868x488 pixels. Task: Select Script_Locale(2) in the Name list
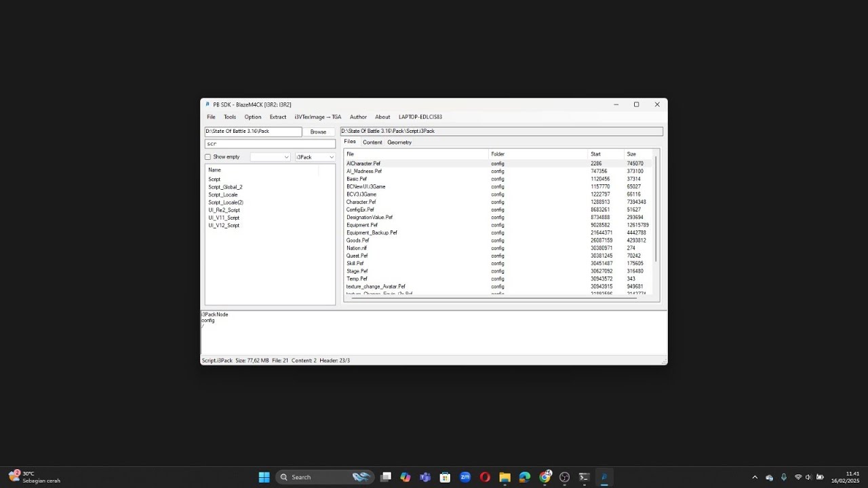[x=226, y=202]
